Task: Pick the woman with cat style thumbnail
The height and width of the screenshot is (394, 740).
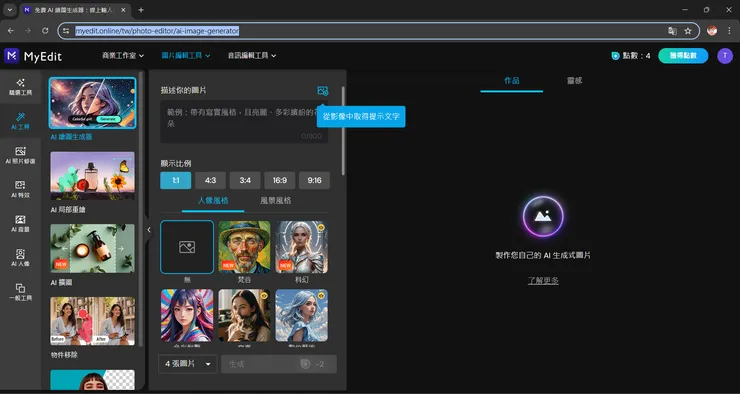Action: pos(244,315)
